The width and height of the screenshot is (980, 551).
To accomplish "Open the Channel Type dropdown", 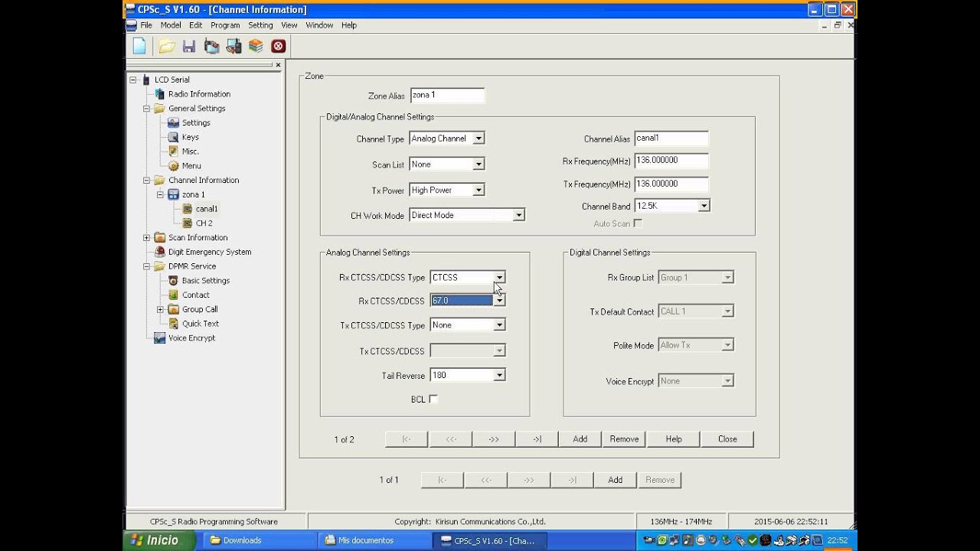I will pyautogui.click(x=479, y=139).
